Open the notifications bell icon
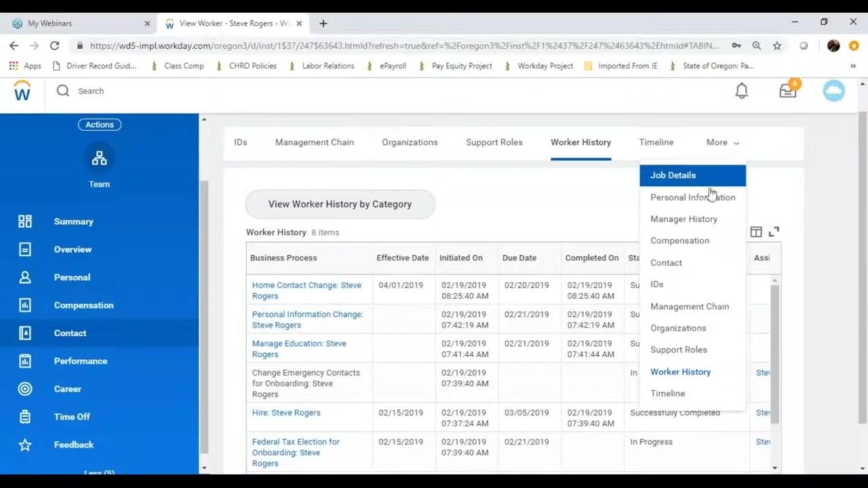The width and height of the screenshot is (868, 488). [742, 91]
